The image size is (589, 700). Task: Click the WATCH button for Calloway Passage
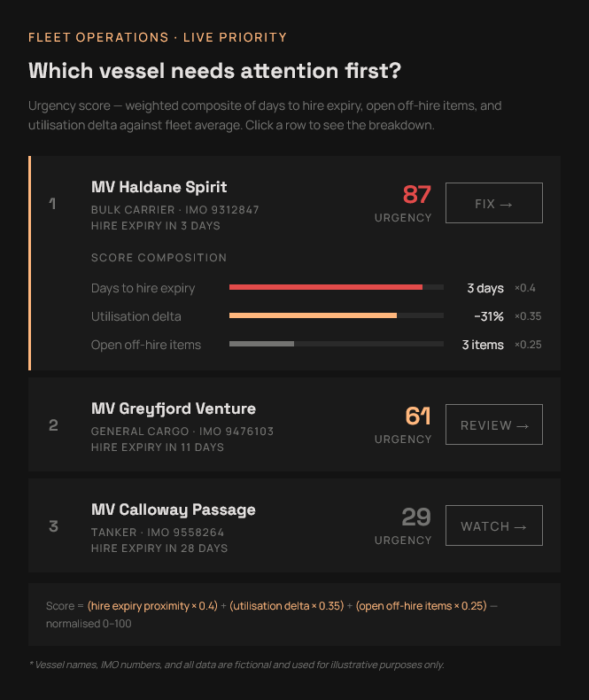(493, 526)
